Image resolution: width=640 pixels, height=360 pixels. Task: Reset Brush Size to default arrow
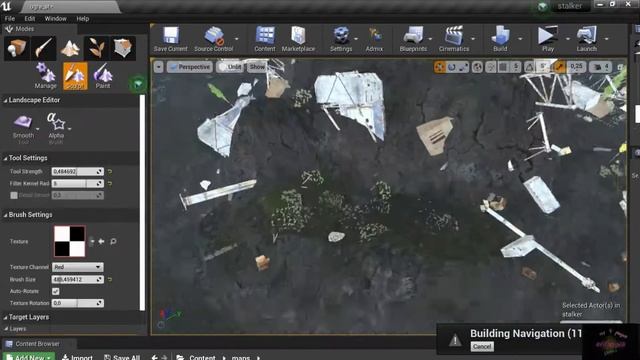click(x=110, y=280)
